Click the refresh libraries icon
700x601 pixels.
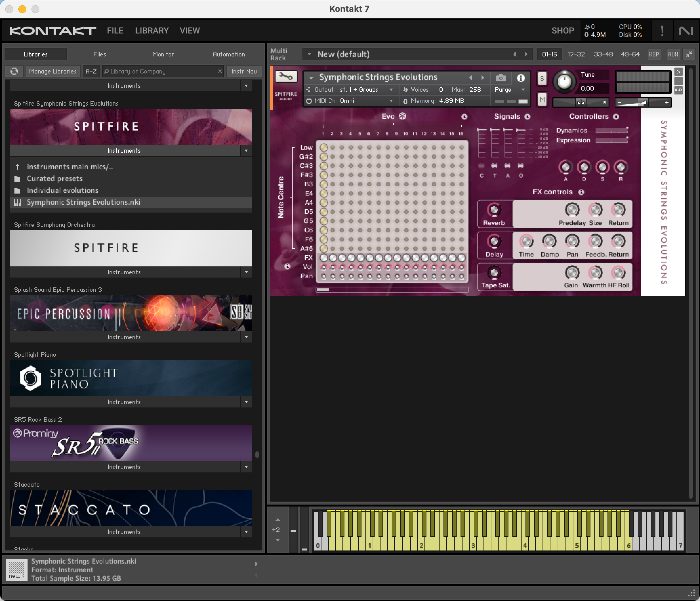(14, 71)
